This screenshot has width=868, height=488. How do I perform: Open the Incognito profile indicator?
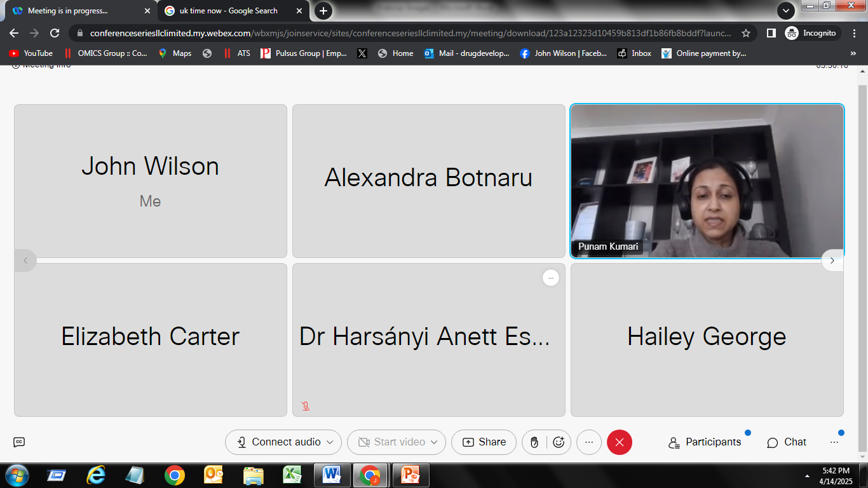click(x=813, y=33)
